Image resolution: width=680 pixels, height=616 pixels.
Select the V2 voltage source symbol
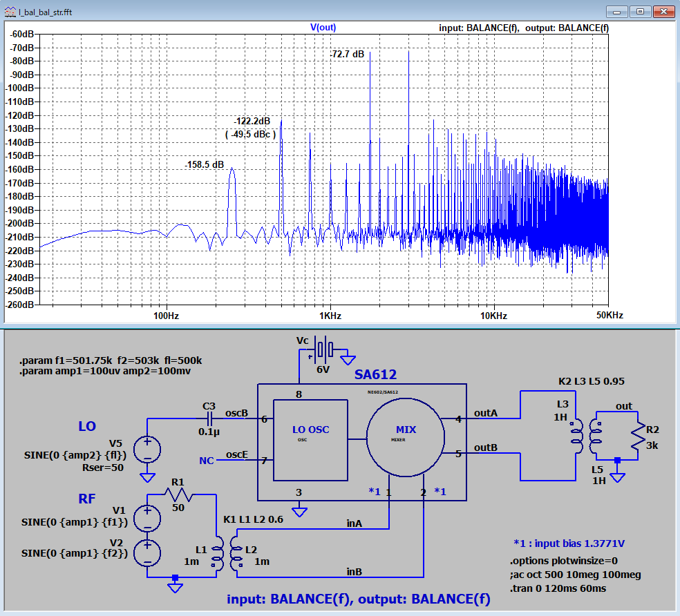tap(147, 553)
